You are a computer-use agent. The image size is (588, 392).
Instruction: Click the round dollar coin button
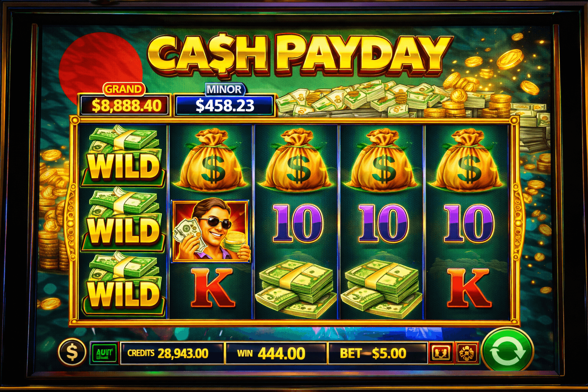click(x=72, y=352)
